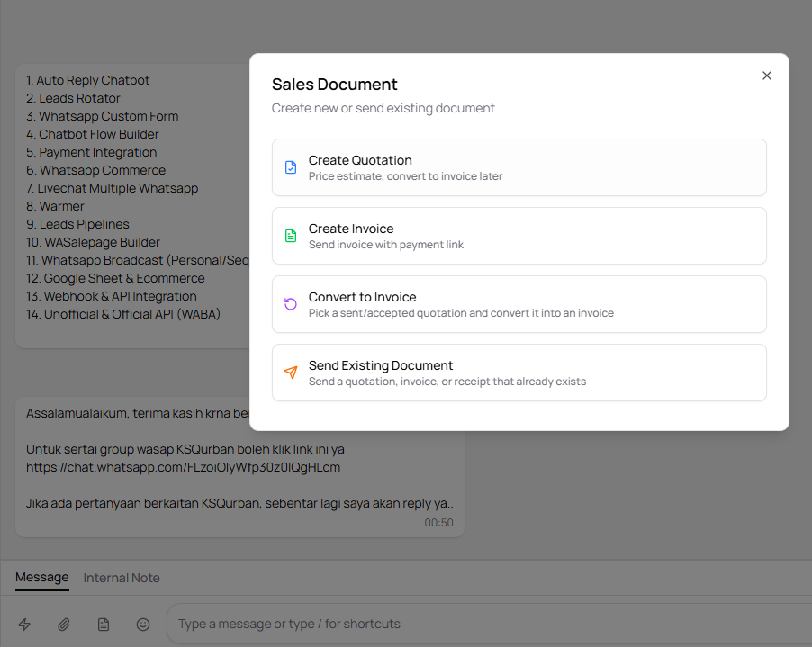The image size is (812, 647).
Task: Click '9. Leads Pipelines' text
Action: tap(77, 224)
